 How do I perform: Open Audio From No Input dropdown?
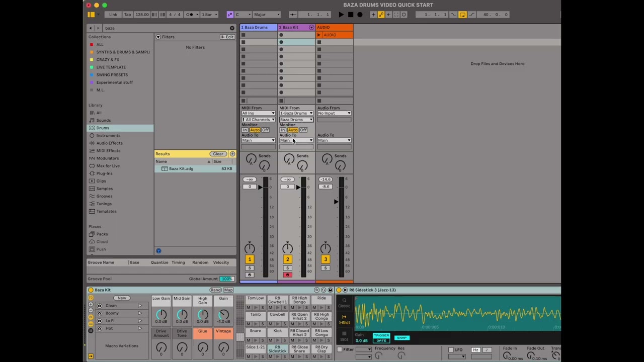334,113
